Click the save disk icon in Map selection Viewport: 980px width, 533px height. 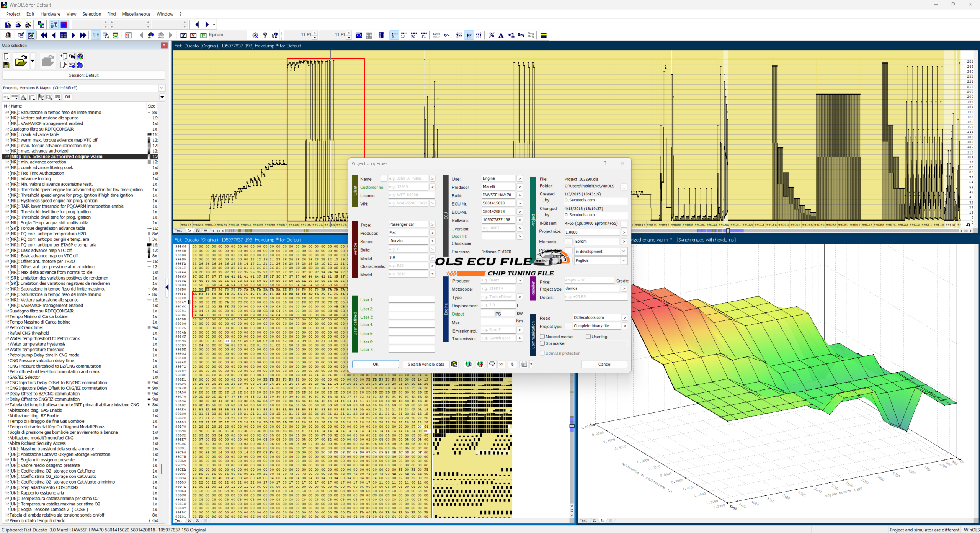(6, 65)
